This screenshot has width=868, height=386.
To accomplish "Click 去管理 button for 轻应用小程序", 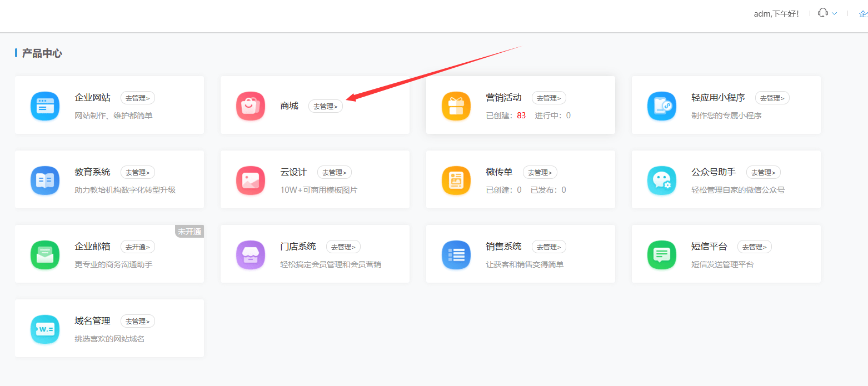I will pyautogui.click(x=772, y=98).
